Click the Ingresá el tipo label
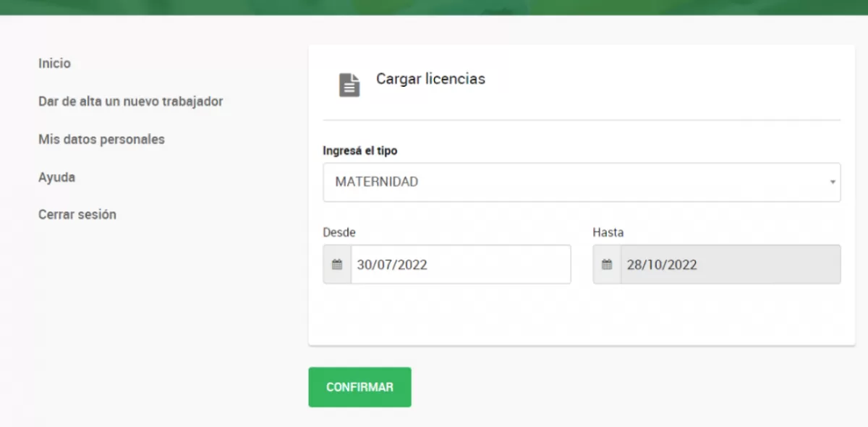The width and height of the screenshot is (868, 427). (359, 151)
